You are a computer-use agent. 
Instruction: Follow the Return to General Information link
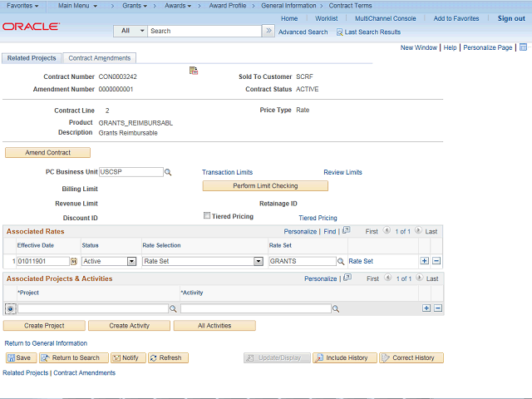[x=46, y=342]
